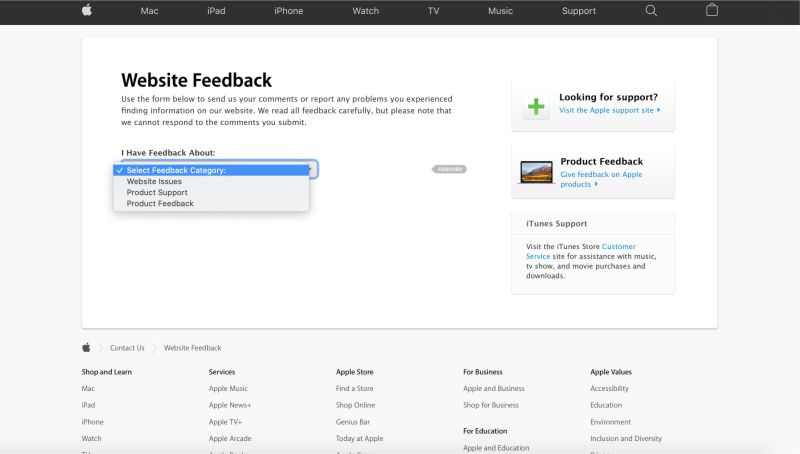The height and width of the screenshot is (454, 800).
Task: Click the Apple Store footer heading
Action: click(x=355, y=372)
